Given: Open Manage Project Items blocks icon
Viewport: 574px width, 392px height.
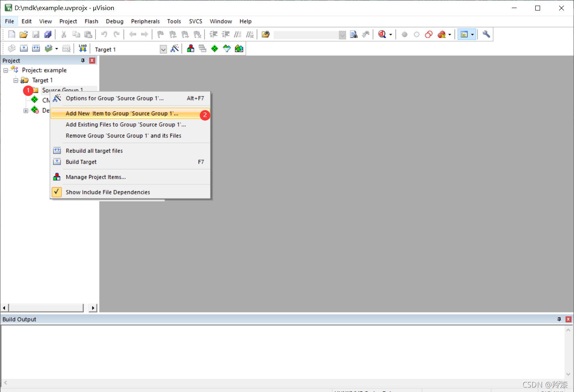Looking at the screenshot, I should click(191, 49).
